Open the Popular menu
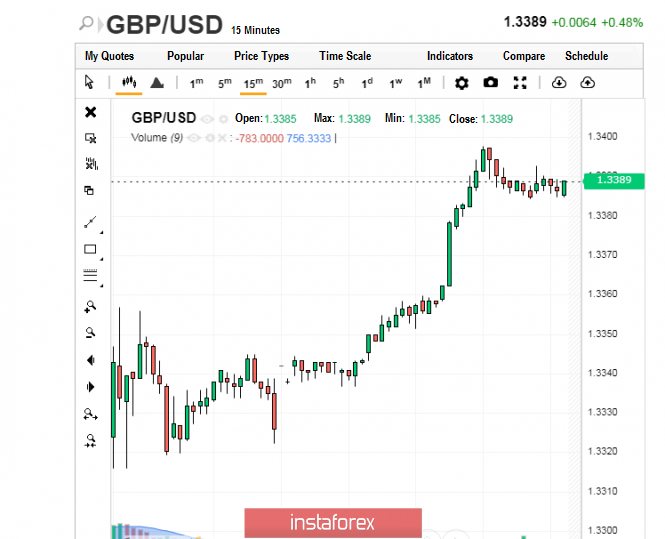The image size is (665, 539). pos(185,56)
